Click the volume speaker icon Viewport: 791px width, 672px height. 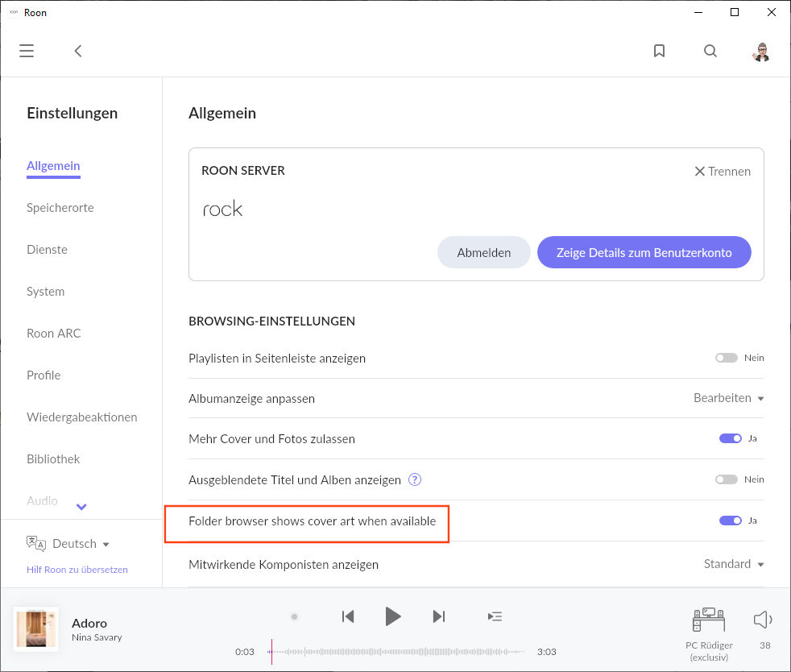(x=762, y=619)
